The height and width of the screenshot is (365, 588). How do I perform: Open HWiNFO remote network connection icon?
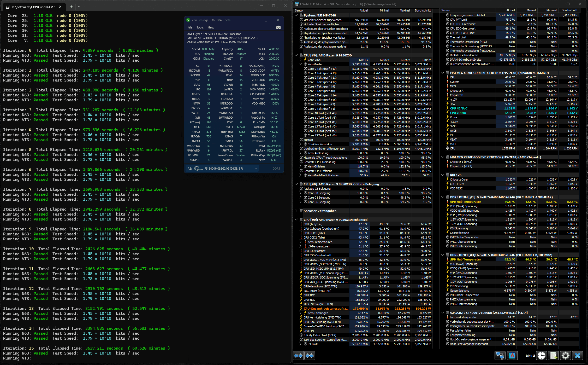500,356
